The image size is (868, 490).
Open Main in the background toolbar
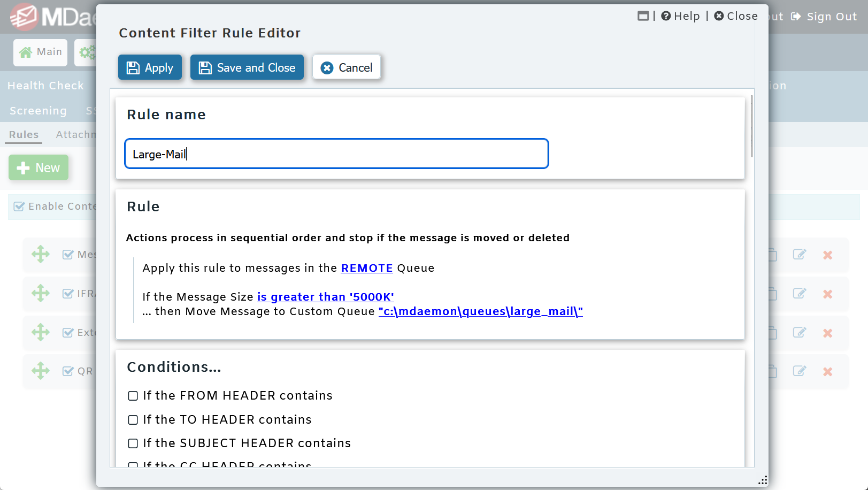tap(41, 52)
